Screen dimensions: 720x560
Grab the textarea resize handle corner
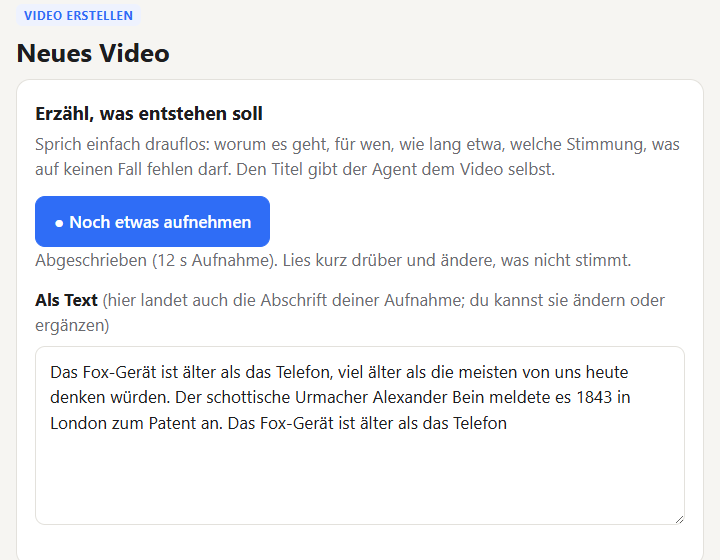pyautogui.click(x=679, y=519)
